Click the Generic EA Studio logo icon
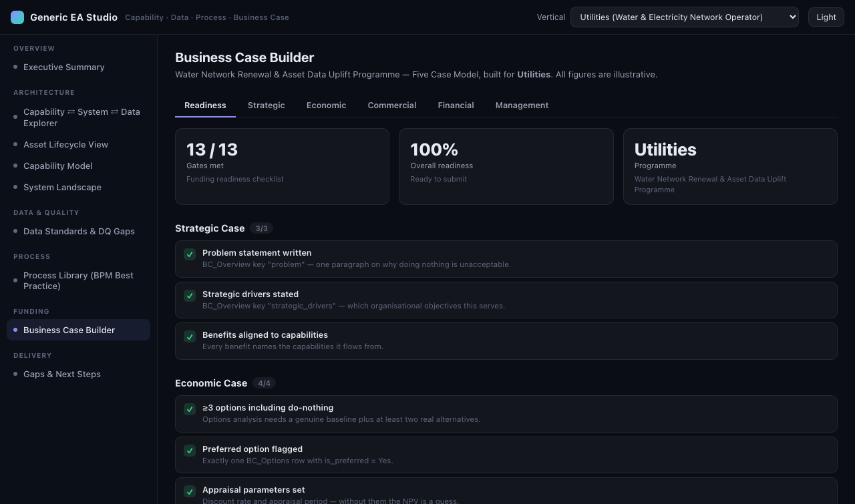This screenshot has height=504, width=855. point(17,17)
